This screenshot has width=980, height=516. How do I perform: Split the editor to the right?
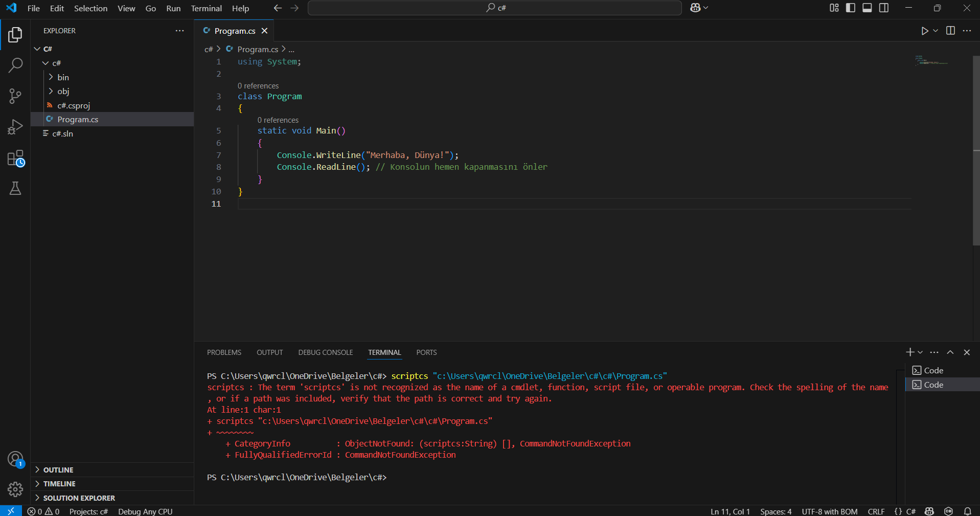click(x=950, y=31)
